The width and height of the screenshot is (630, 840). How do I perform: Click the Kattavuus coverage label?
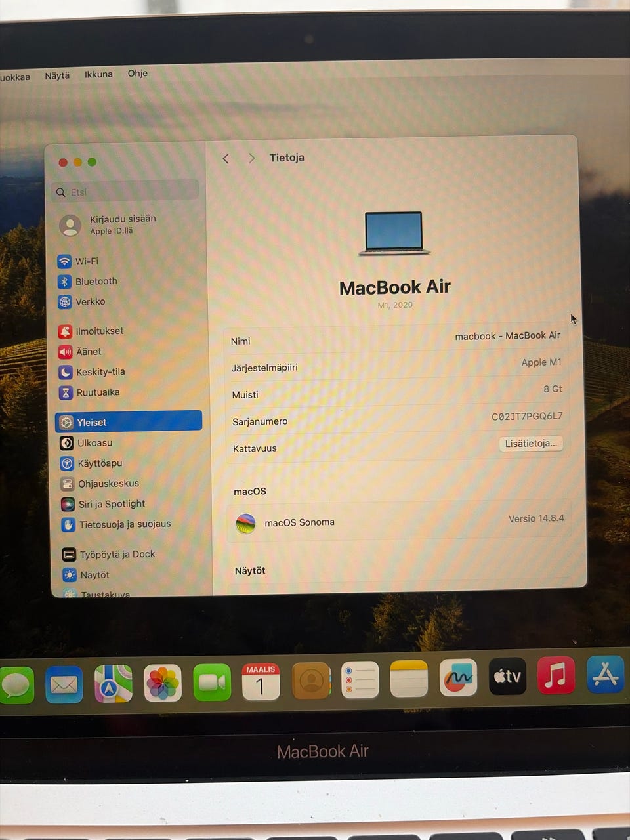coord(255,448)
